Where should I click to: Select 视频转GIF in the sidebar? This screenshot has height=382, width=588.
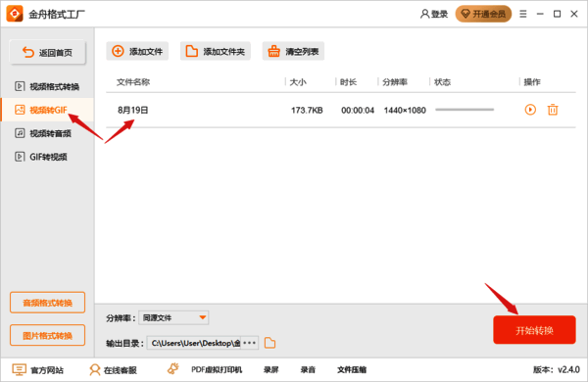47,110
